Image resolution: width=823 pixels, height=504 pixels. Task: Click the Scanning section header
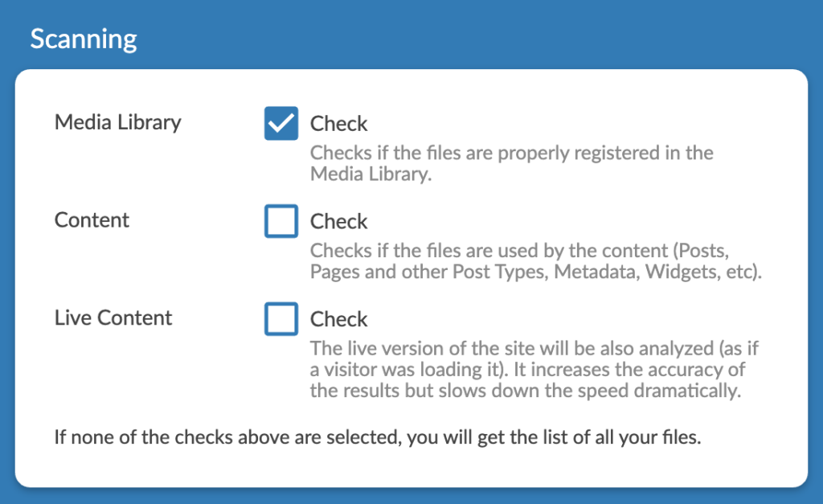pyautogui.click(x=83, y=38)
